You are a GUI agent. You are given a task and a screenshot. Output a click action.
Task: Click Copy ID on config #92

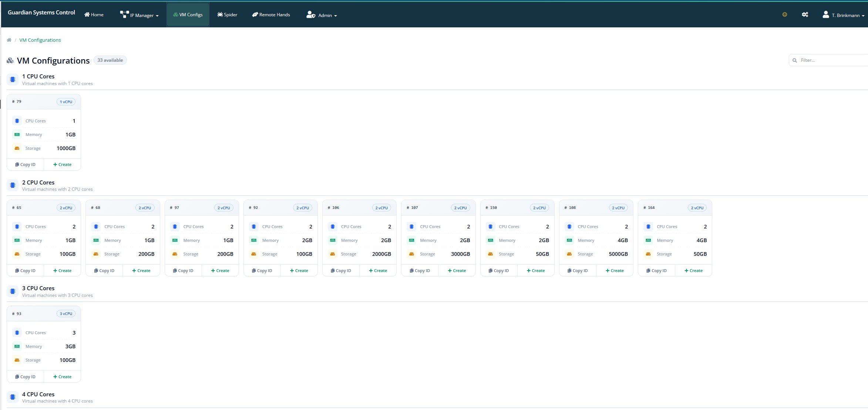262,271
